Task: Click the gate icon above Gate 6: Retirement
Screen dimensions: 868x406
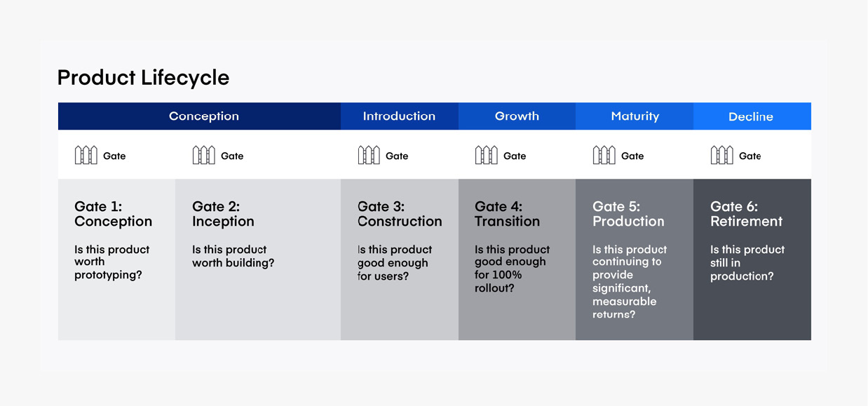Action: (x=722, y=155)
